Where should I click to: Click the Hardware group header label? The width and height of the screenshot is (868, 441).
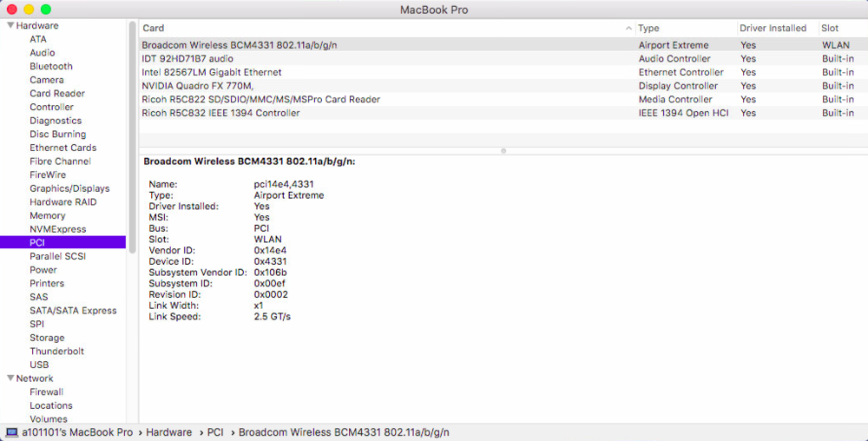tap(37, 25)
